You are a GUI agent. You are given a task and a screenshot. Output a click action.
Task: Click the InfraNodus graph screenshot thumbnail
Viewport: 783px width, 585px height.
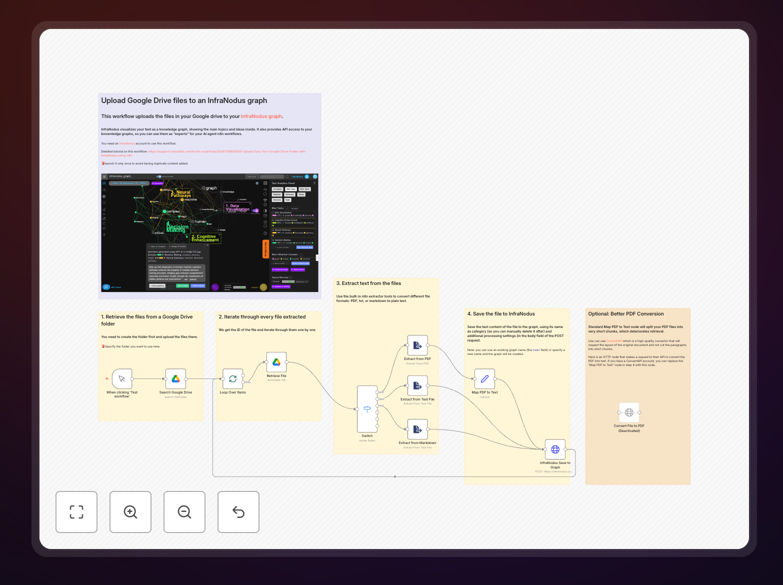[x=210, y=232]
